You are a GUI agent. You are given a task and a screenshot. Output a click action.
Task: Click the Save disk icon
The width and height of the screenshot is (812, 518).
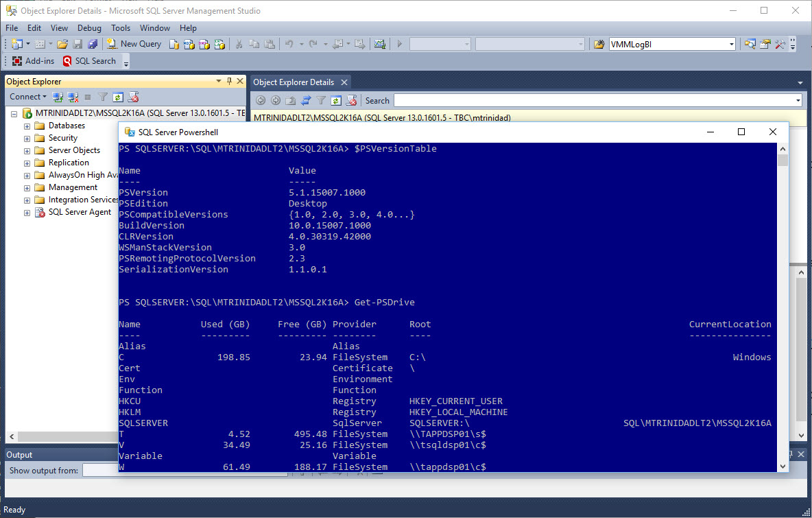(77, 44)
